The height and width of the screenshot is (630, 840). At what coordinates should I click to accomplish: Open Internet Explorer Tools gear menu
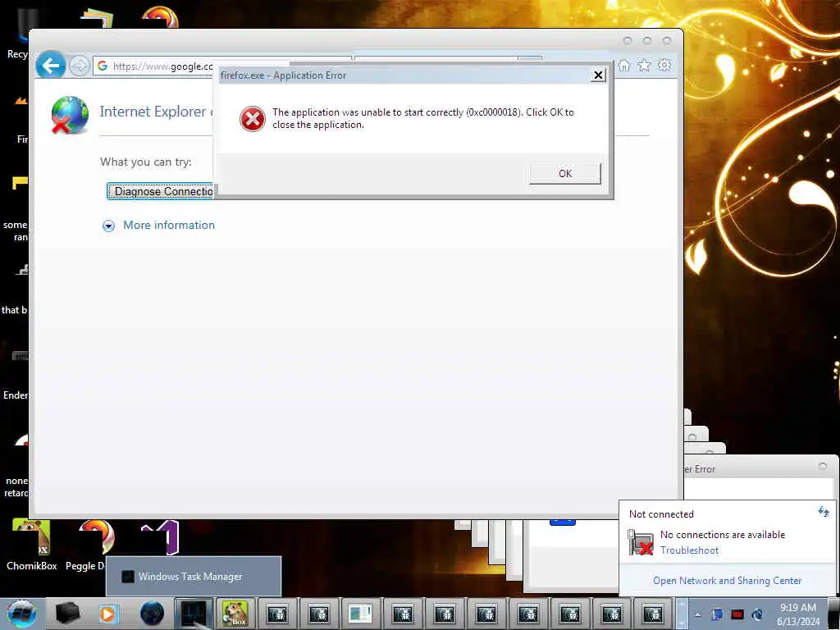pos(664,66)
